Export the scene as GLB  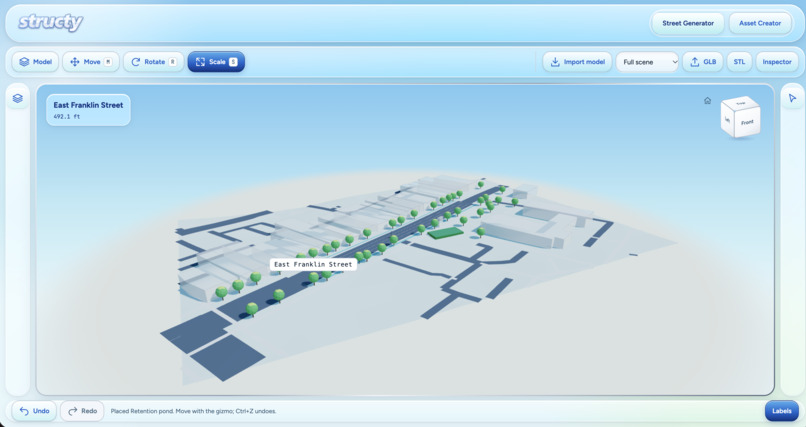[x=703, y=62]
